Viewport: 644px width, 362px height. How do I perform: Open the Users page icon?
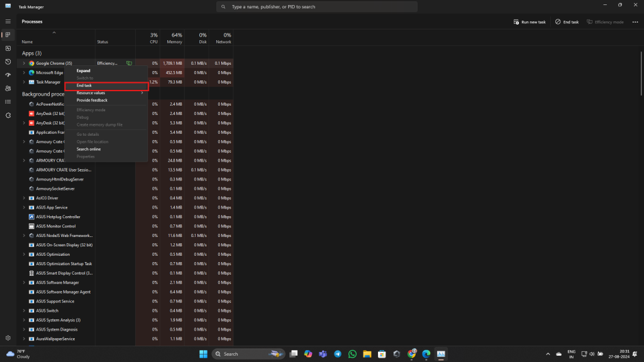(x=8, y=89)
